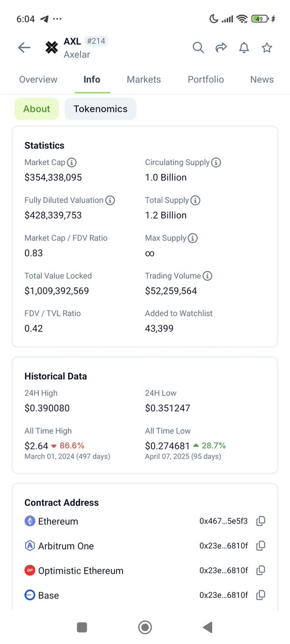Tap the Historical Data section heading
The width and height of the screenshot is (290, 644).
click(56, 376)
